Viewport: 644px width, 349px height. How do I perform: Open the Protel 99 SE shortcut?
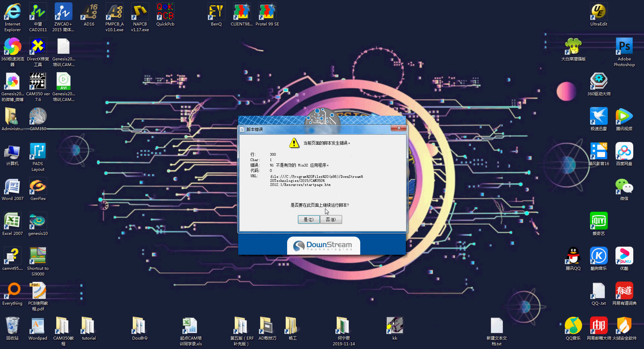[x=267, y=12]
